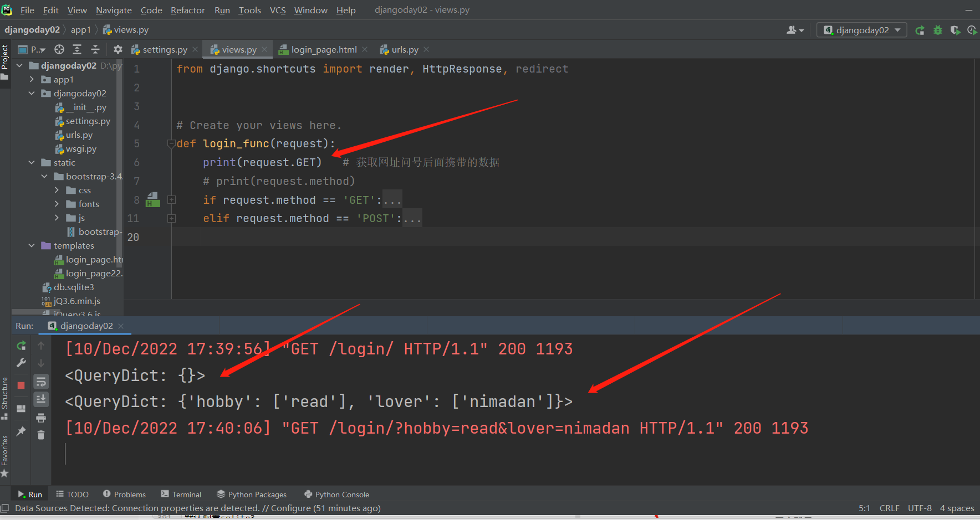Toggle soft-wrap in the Run console
The height and width of the screenshot is (520, 980).
coord(41,382)
